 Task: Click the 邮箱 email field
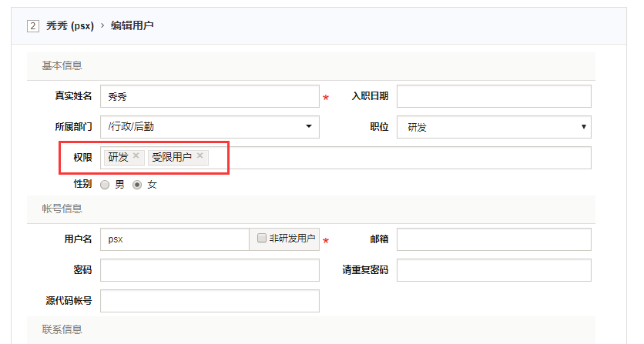click(x=494, y=239)
